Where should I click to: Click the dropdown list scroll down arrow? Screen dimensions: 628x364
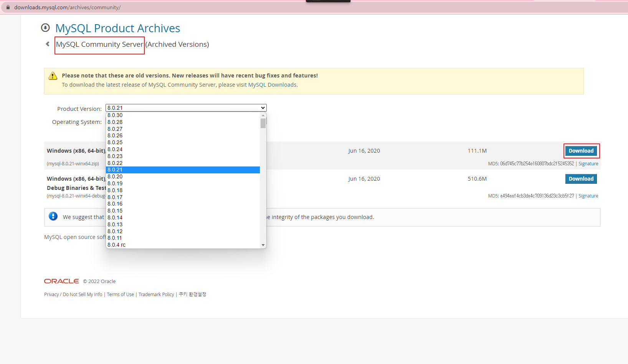coord(263,245)
